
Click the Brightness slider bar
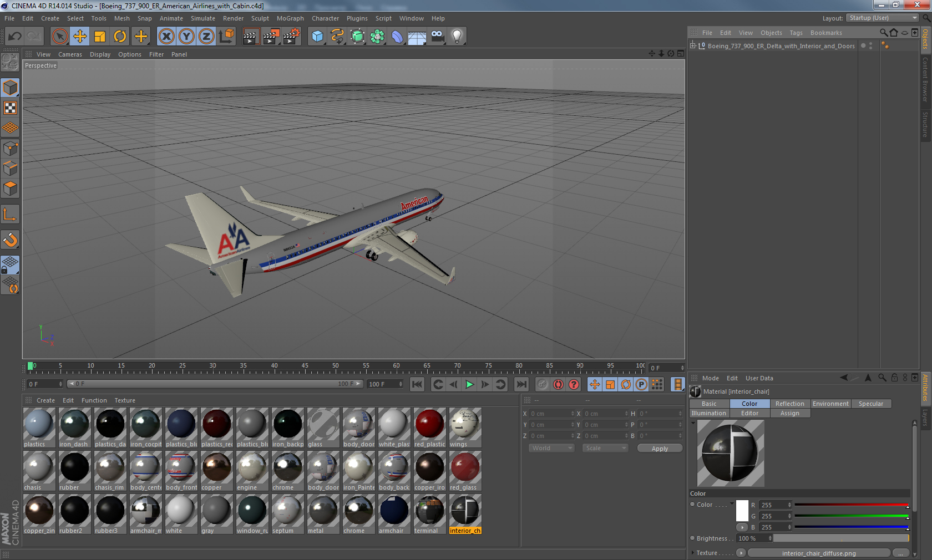pos(841,538)
